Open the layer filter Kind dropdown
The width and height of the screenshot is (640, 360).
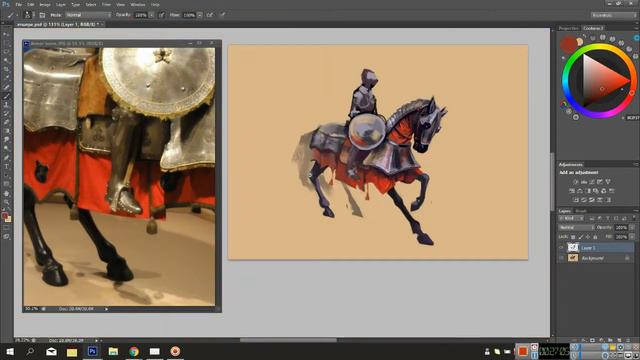(571, 219)
